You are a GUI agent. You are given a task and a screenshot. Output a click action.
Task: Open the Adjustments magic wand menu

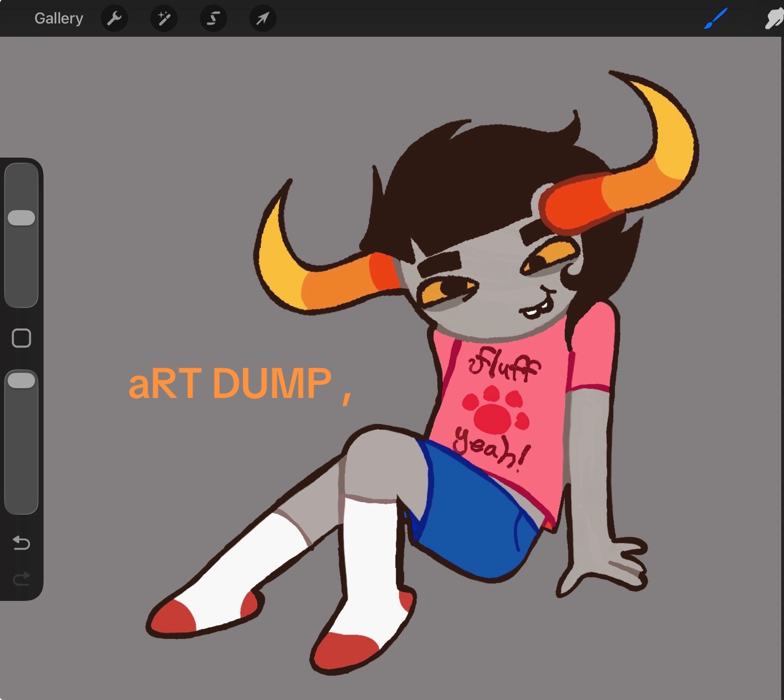tap(164, 18)
